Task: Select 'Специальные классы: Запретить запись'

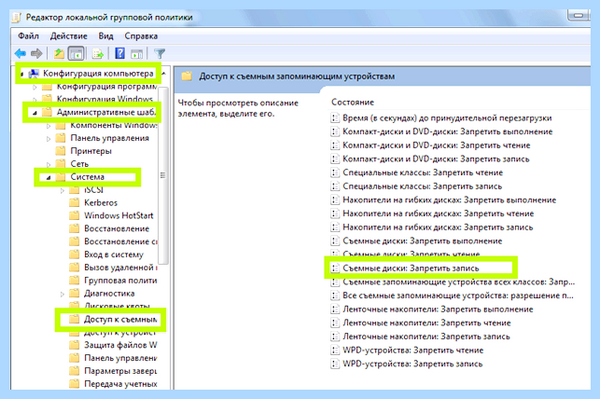Action: (422, 186)
